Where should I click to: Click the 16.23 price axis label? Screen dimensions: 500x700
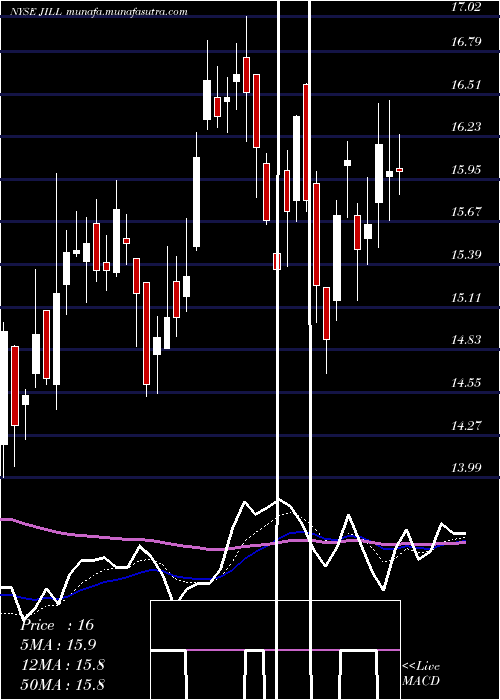(467, 127)
